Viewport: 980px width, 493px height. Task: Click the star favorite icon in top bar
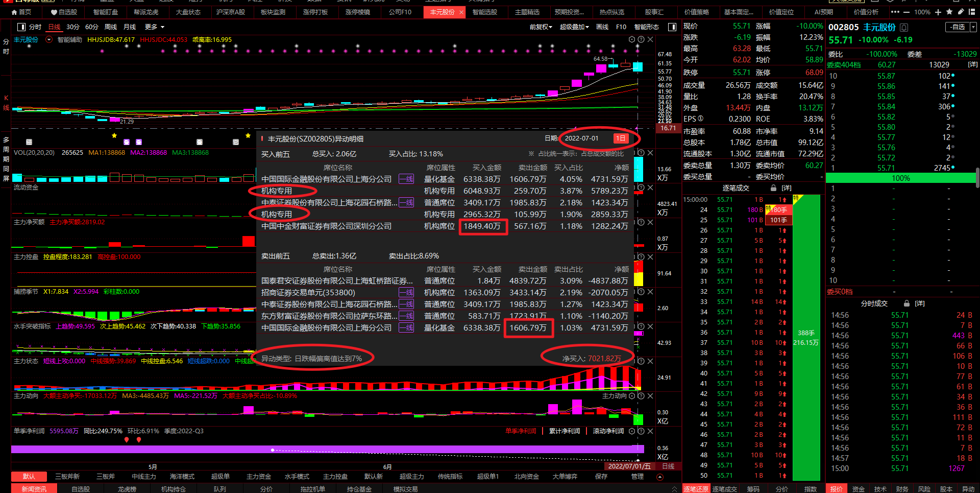coord(949,12)
